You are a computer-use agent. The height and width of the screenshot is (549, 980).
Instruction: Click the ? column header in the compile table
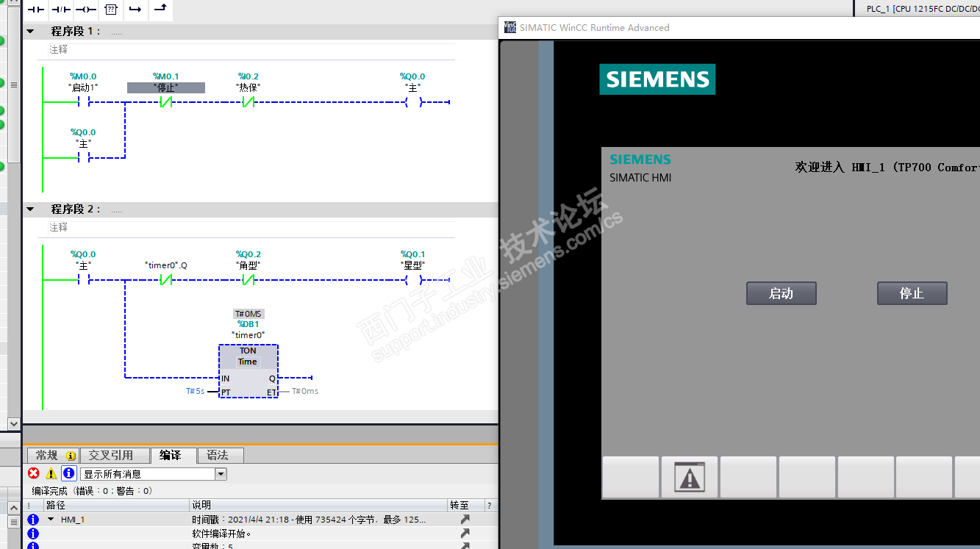[x=489, y=505]
